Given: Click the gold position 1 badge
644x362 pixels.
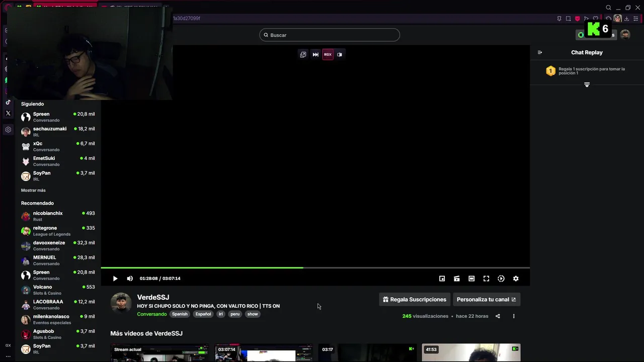Looking at the screenshot, I should coord(550,71).
